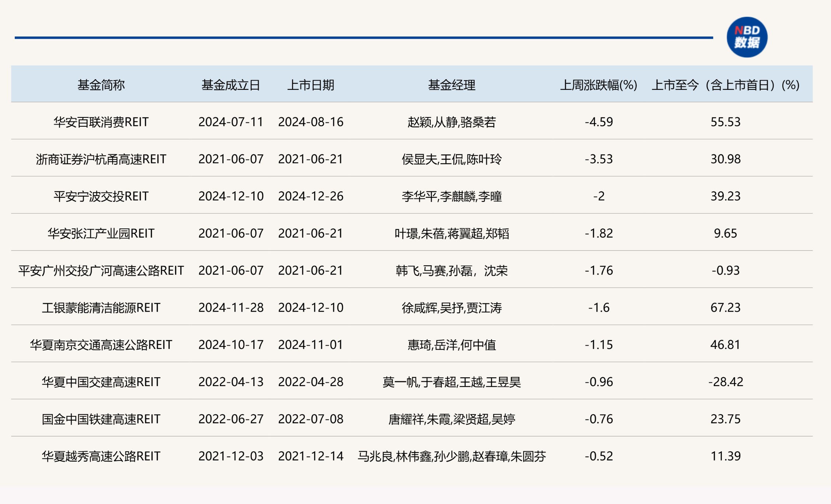Select listing date 2024-08-16
This screenshot has height=504, width=831.
pyautogui.click(x=311, y=122)
